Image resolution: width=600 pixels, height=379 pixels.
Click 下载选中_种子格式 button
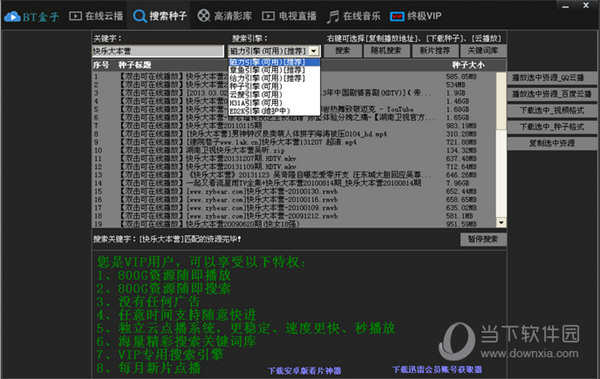coord(552,127)
